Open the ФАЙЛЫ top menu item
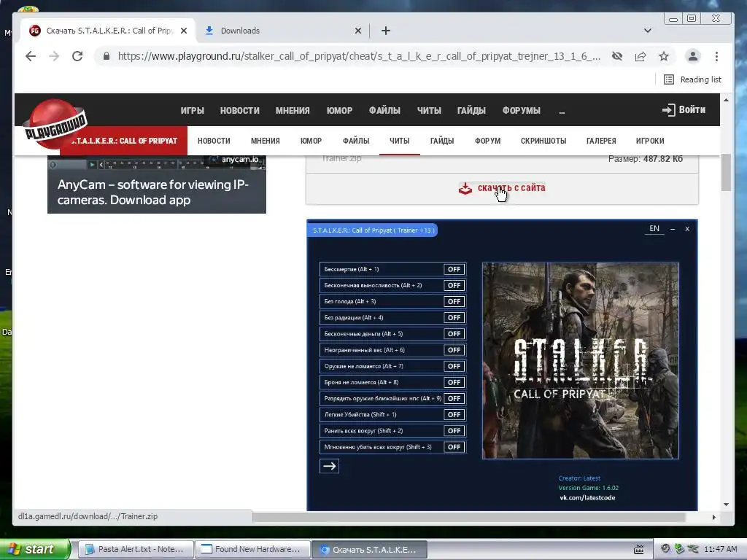This screenshot has height=560, width=747. coord(384,111)
